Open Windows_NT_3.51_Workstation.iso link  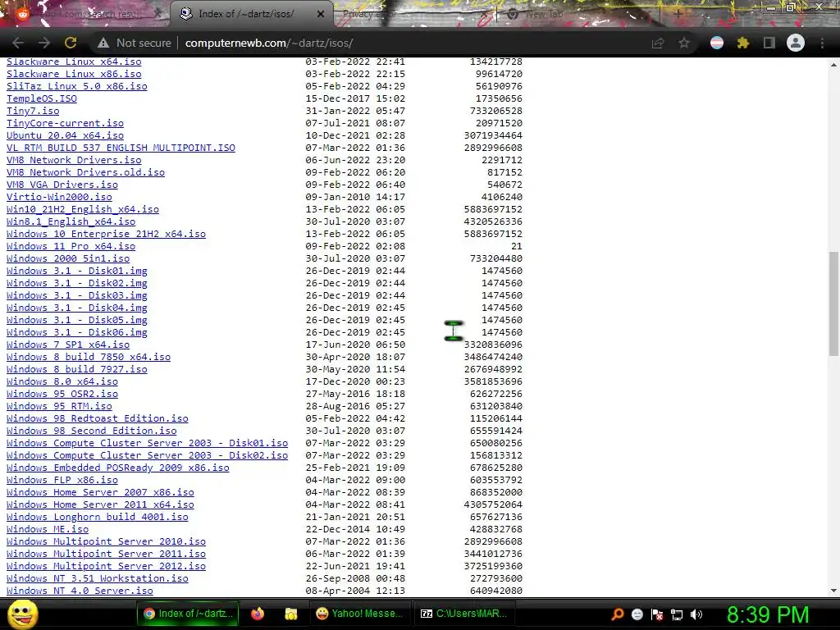(98, 578)
